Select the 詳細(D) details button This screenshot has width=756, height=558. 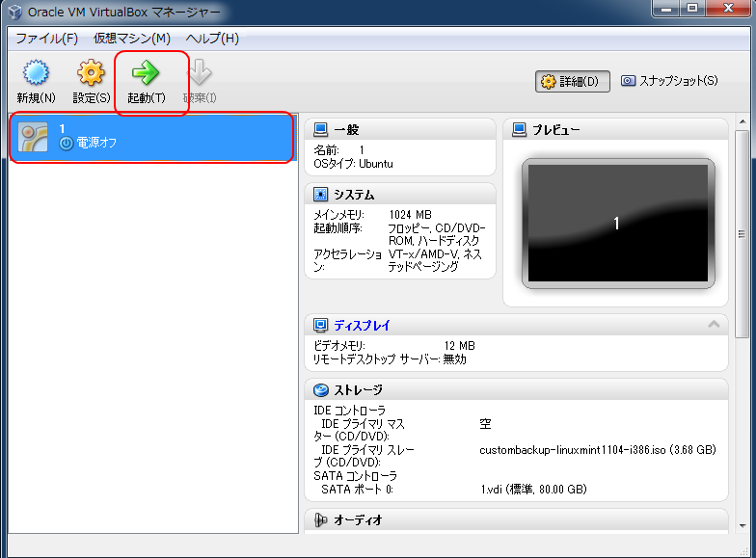573,81
